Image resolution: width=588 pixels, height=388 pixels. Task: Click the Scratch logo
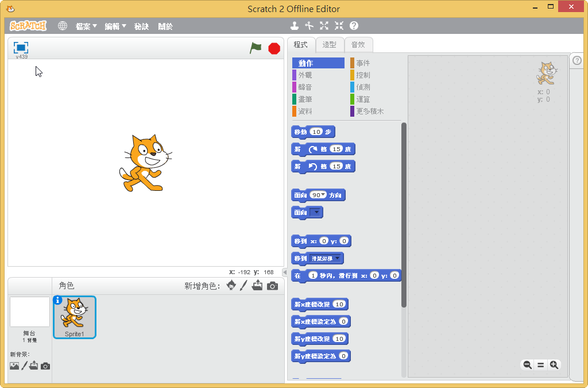click(28, 26)
